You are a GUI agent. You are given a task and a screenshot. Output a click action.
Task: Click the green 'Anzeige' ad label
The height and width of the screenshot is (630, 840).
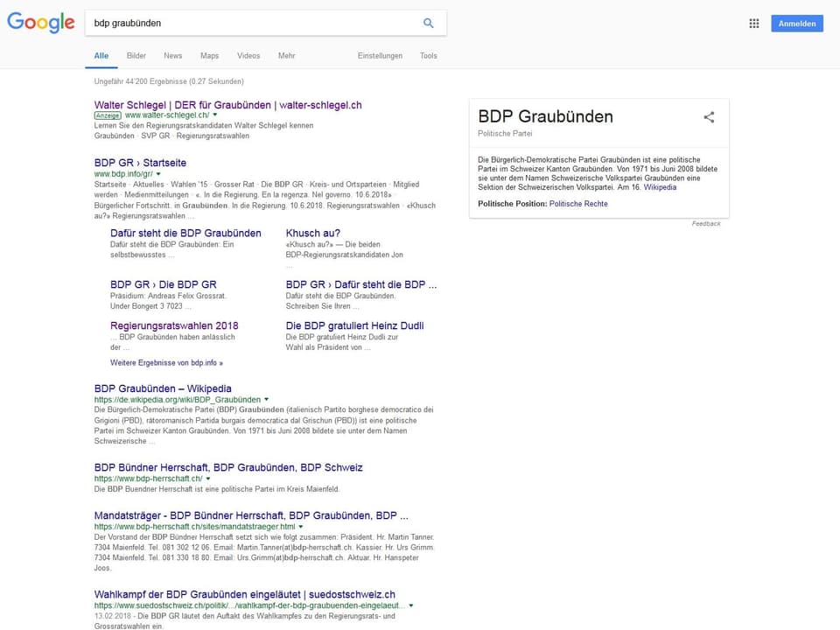108,115
